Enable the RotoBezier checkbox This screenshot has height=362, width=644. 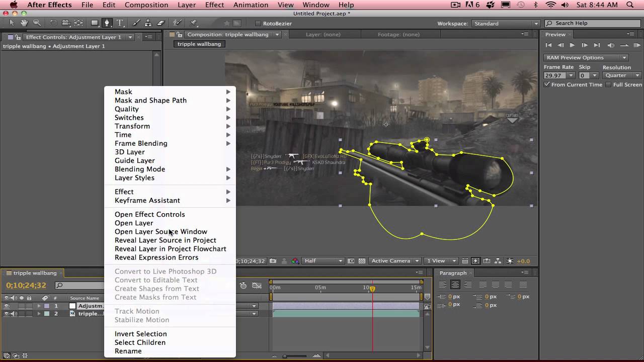(258, 24)
